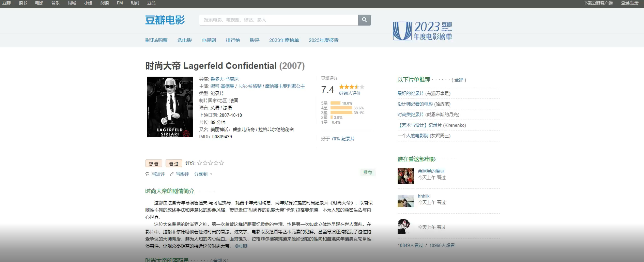This screenshot has height=262, width=644.
Task: Open 摩纳哥卡罗利娜公主 cast link
Action: click(x=285, y=86)
